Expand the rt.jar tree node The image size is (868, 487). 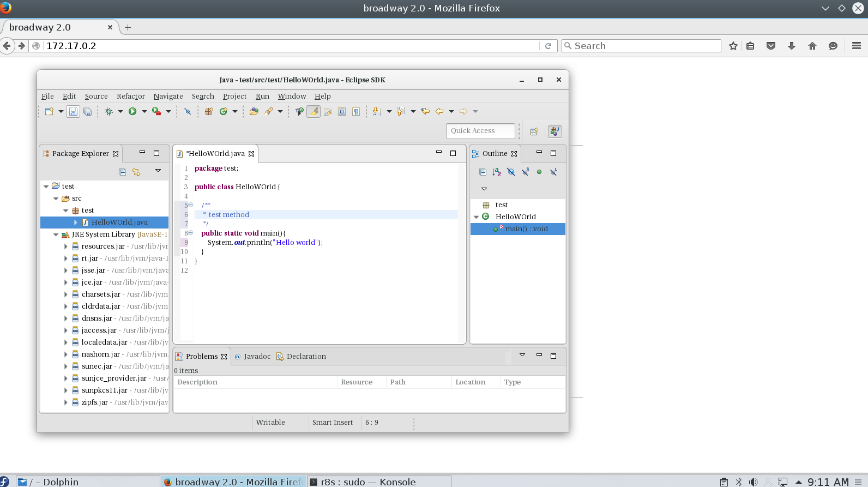pyautogui.click(x=65, y=258)
